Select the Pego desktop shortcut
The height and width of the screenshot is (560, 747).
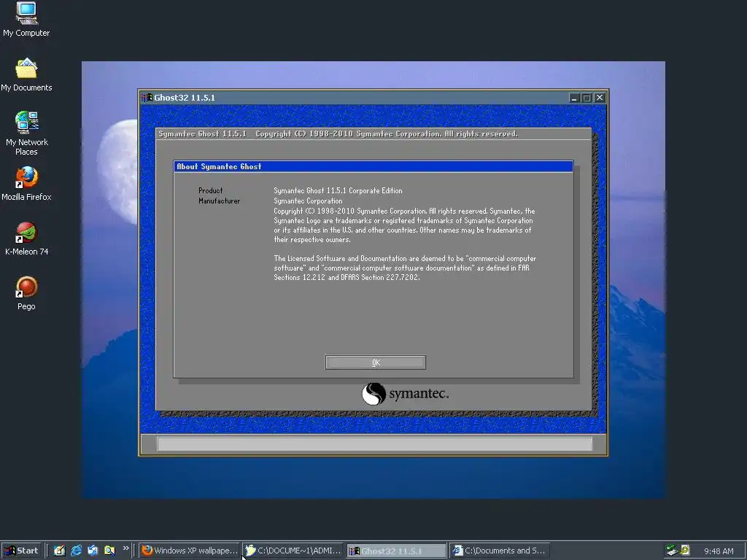point(26,293)
